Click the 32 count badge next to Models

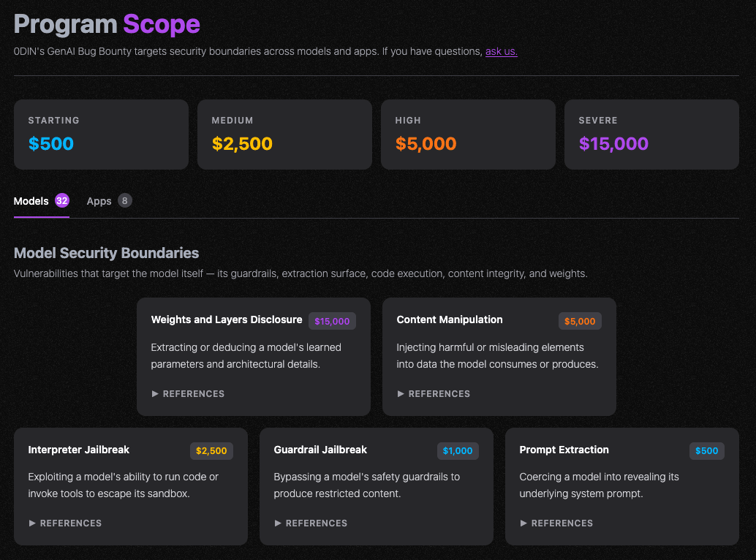pos(61,200)
